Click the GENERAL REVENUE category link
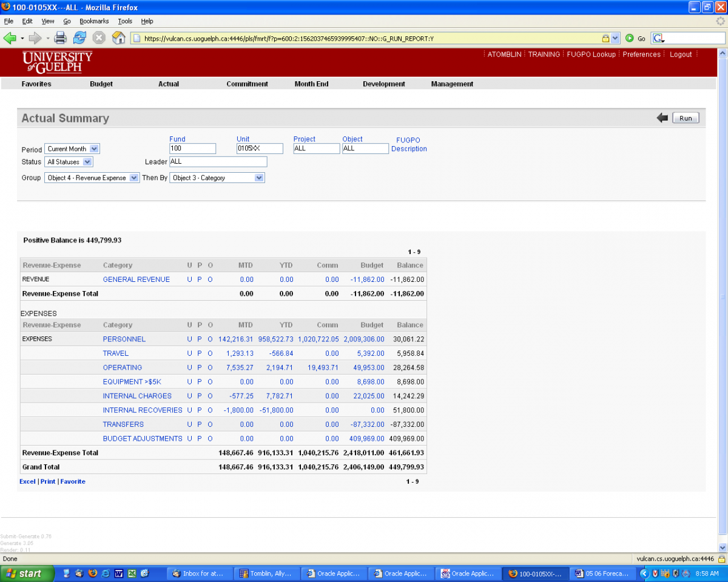This screenshot has width=728, height=582. 136,279
